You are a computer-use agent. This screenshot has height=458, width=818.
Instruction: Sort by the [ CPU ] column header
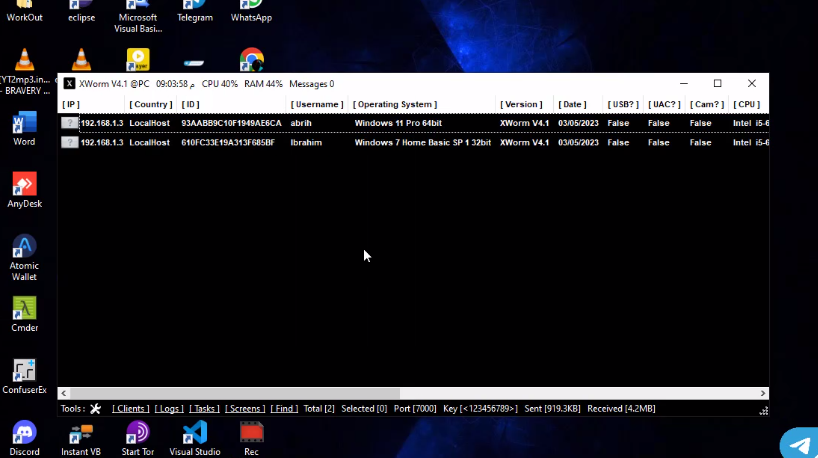747,104
